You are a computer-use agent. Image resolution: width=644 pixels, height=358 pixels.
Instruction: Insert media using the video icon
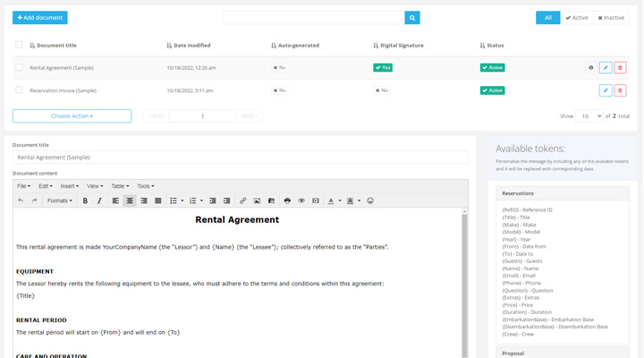pyautogui.click(x=316, y=200)
